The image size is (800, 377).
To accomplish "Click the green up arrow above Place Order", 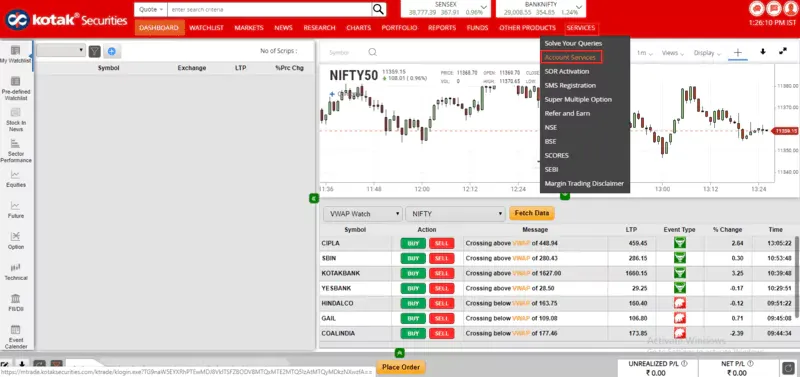I will pyautogui.click(x=399, y=353).
